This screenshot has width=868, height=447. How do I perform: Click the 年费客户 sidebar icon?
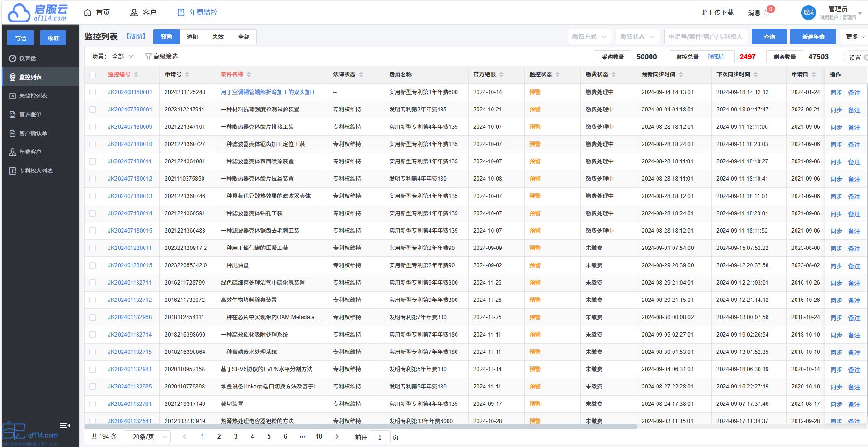[x=13, y=152]
